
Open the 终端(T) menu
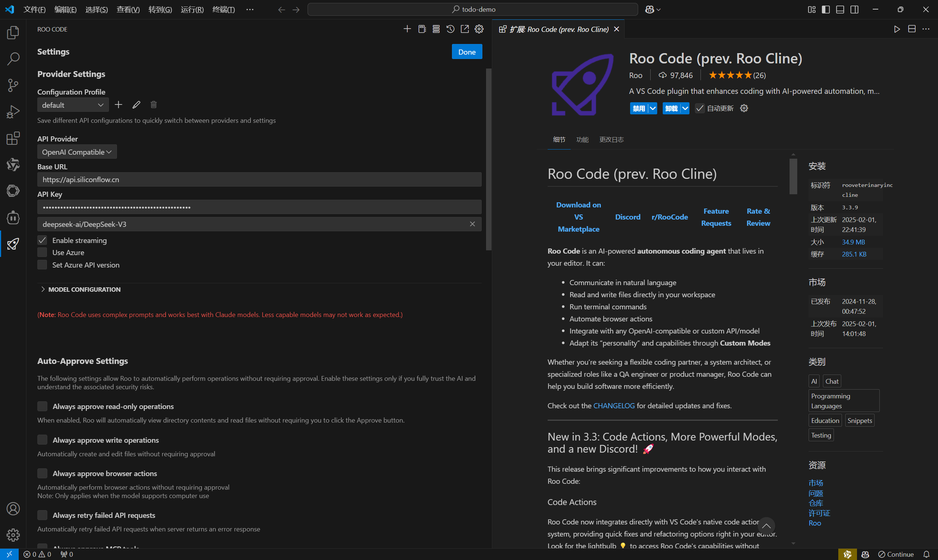pos(223,10)
